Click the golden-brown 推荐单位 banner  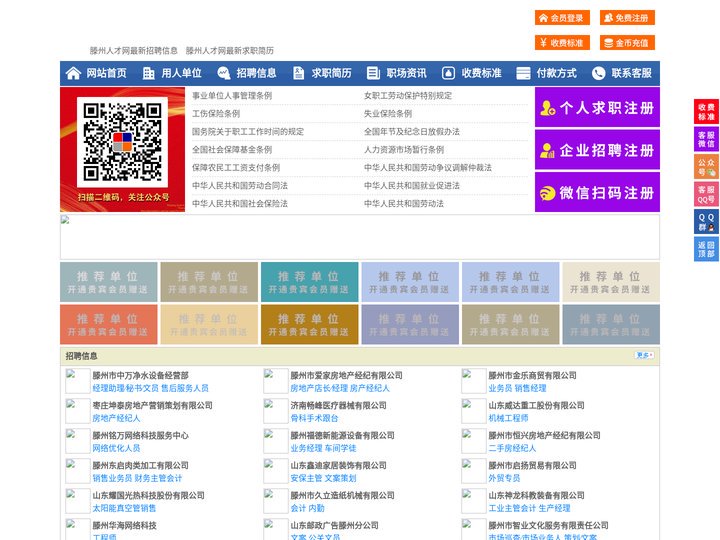click(x=309, y=324)
